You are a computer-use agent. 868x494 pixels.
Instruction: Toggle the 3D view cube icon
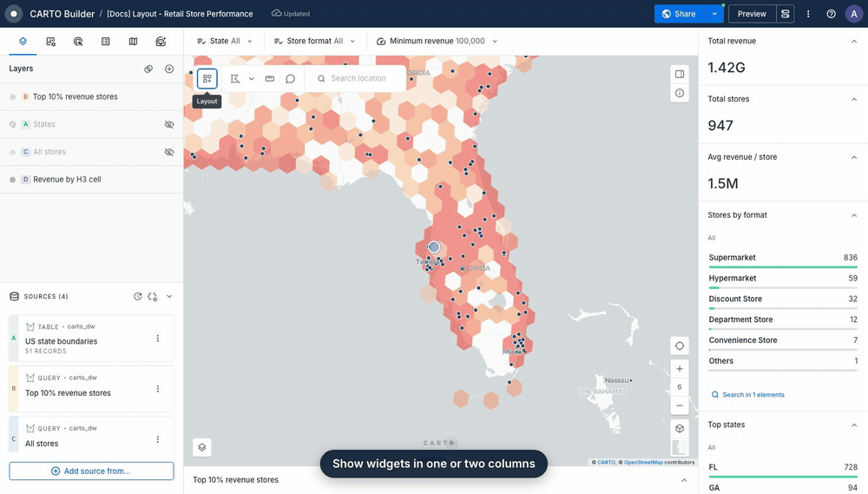(x=680, y=429)
